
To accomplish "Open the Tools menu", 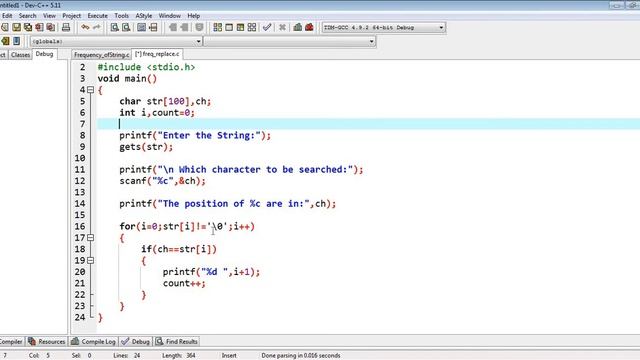I will point(121,16).
